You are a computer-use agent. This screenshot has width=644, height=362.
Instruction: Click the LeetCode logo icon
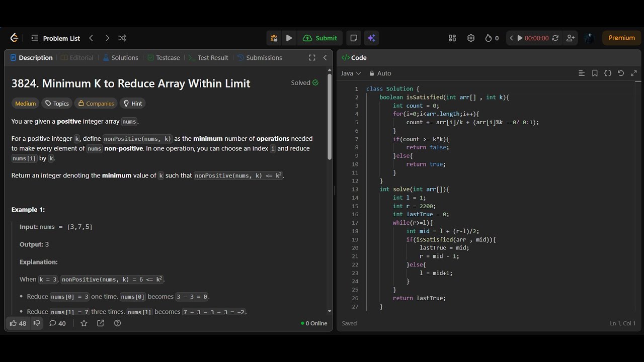tap(14, 38)
